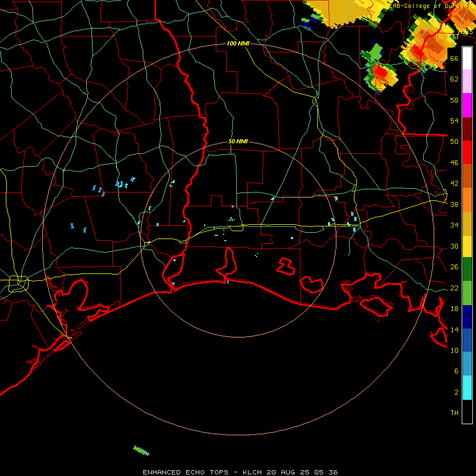The height and width of the screenshot is (476, 476).
Task: Click the "66" legend value
Action: (x=454, y=58)
